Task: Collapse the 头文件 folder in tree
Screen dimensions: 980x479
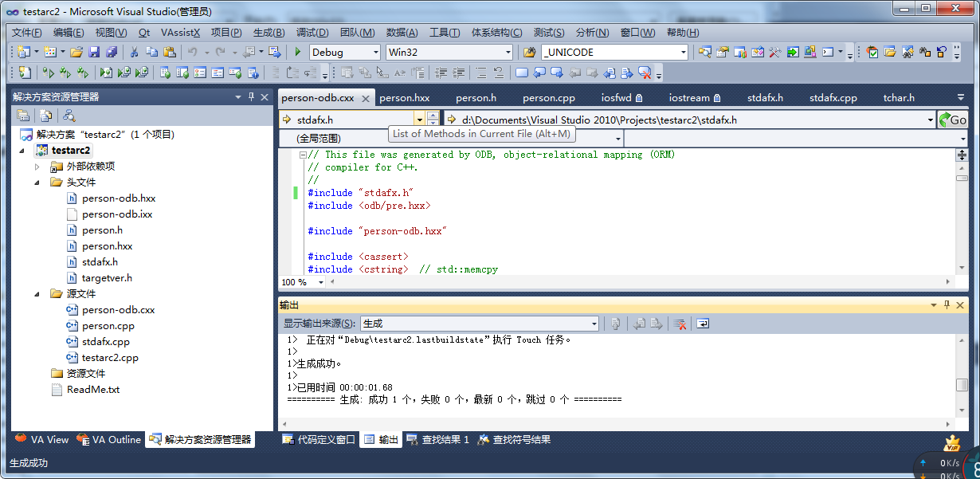Action: pyautogui.click(x=37, y=183)
